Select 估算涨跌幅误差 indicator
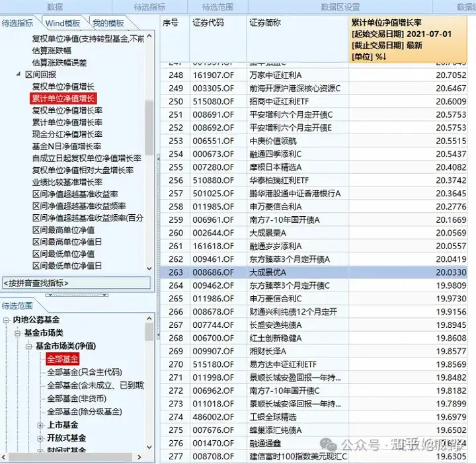Screen dimensions: 476x464 pyautogui.click(x=59, y=63)
